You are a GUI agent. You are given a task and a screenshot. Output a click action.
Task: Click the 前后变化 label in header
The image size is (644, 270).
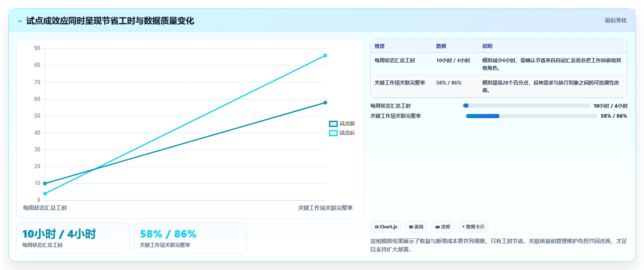(615, 21)
